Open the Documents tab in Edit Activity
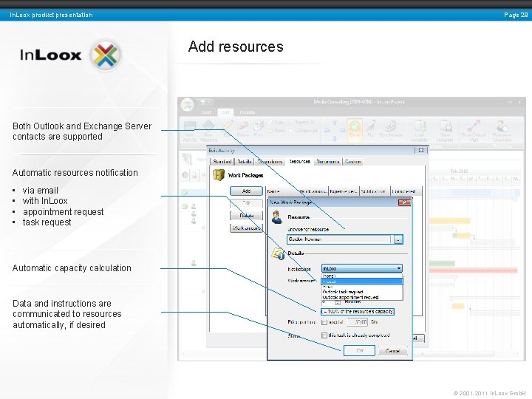The height and width of the screenshot is (399, 532). tap(328, 162)
